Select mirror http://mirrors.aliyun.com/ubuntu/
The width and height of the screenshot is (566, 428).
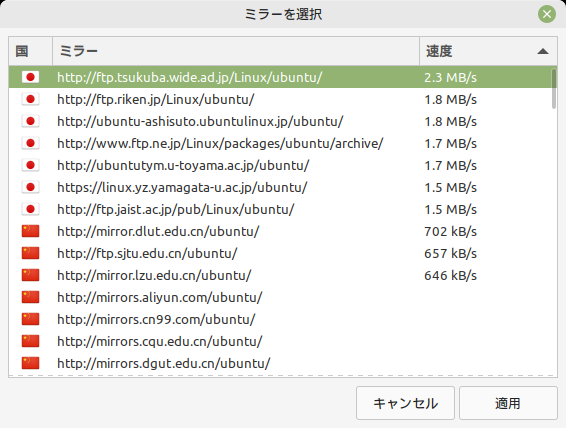(x=283, y=297)
